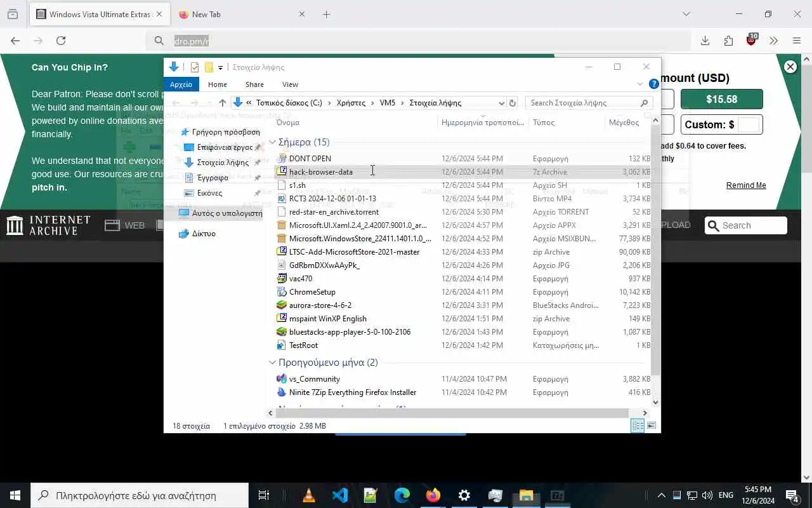Switch to the Windows Vista Ultimate Extras tab
This screenshot has width=812, height=508.
pos(100,14)
